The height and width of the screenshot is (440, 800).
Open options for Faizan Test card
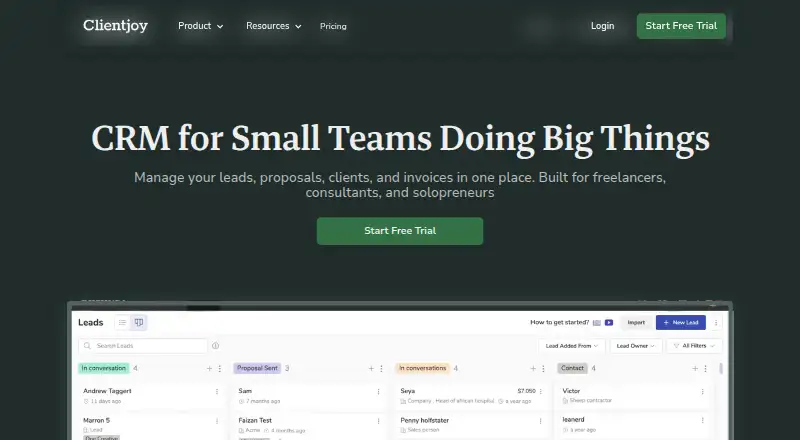(379, 421)
